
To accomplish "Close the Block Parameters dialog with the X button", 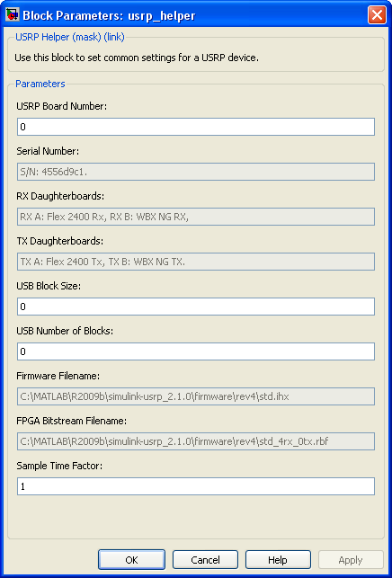I will pyautogui.click(x=377, y=15).
